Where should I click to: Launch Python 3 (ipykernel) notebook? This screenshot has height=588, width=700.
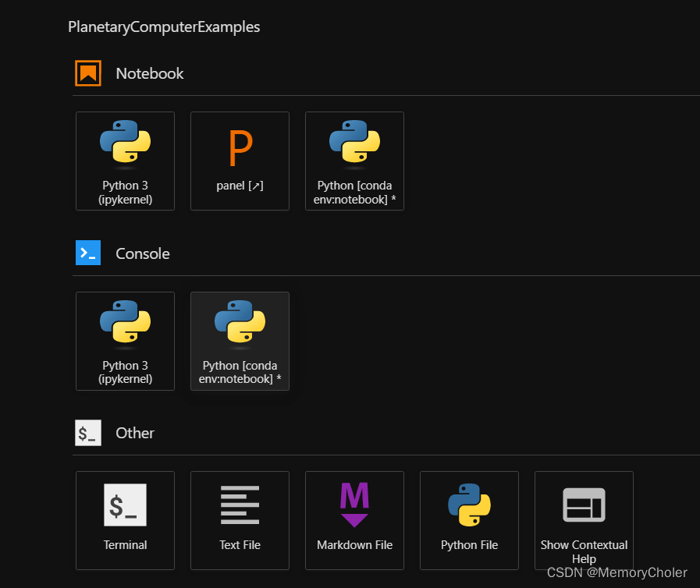(x=125, y=161)
